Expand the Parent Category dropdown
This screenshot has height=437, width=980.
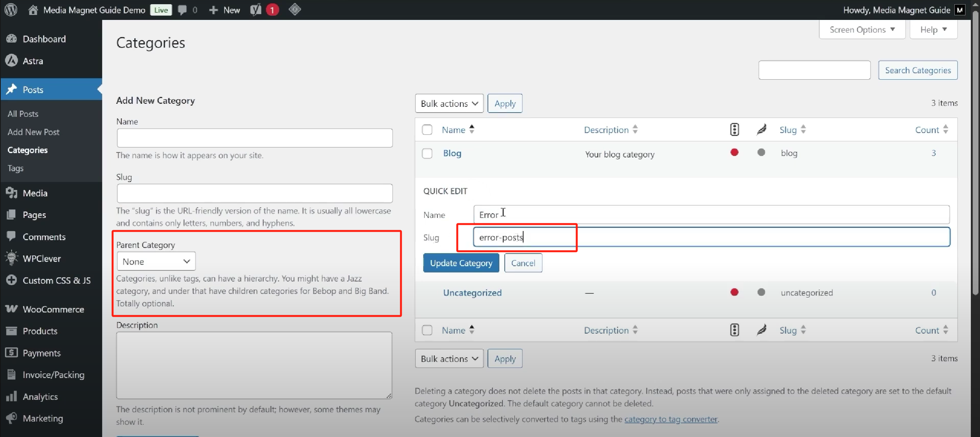[x=156, y=262]
